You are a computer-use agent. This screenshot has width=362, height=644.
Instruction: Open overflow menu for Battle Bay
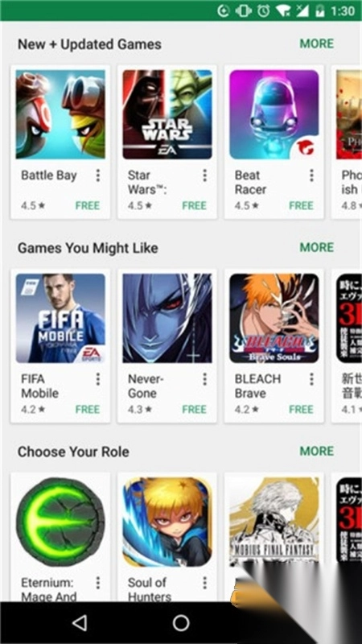pos(97,175)
